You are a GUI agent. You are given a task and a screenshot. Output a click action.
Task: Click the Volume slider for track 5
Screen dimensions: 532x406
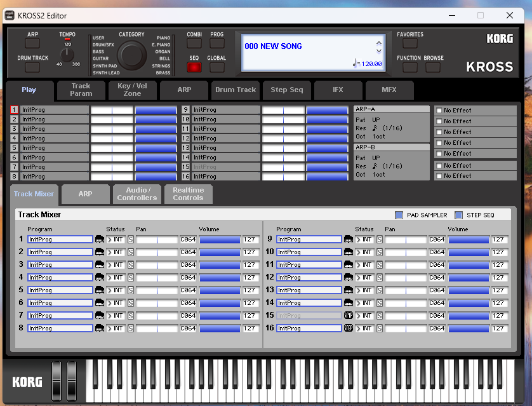[220, 290]
